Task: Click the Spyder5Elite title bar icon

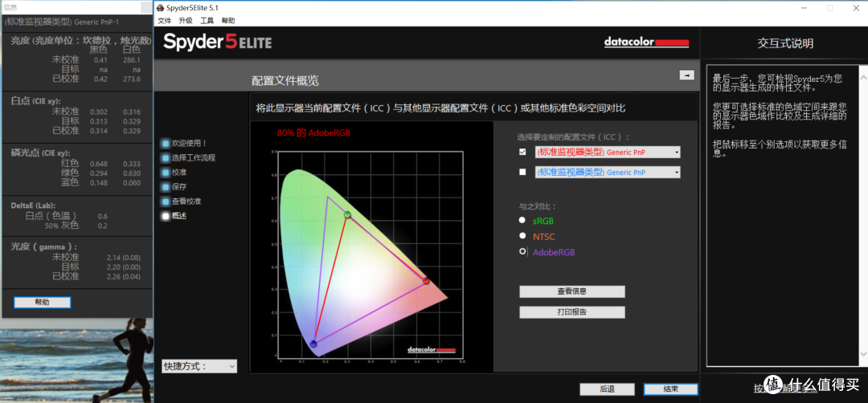Action: (x=160, y=8)
